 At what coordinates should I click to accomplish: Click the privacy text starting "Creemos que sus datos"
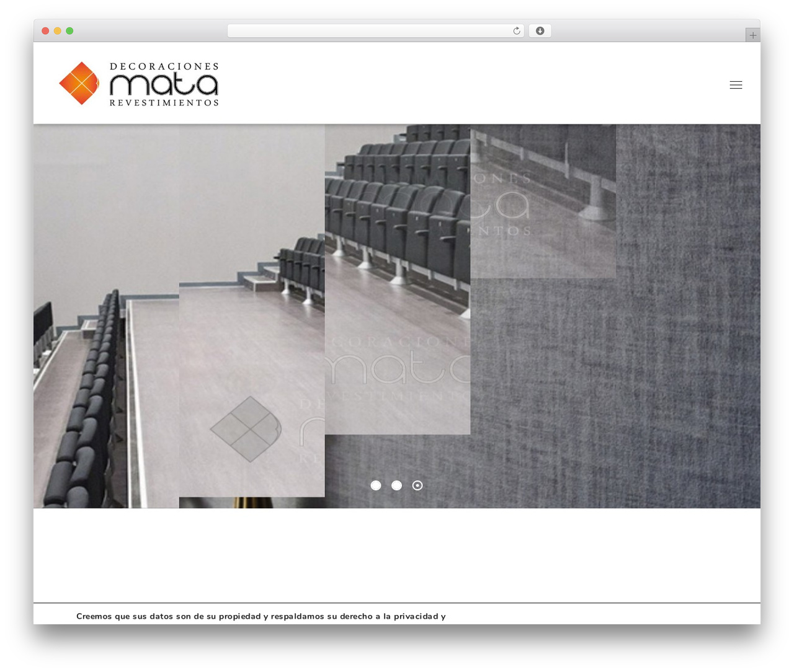[x=261, y=616]
